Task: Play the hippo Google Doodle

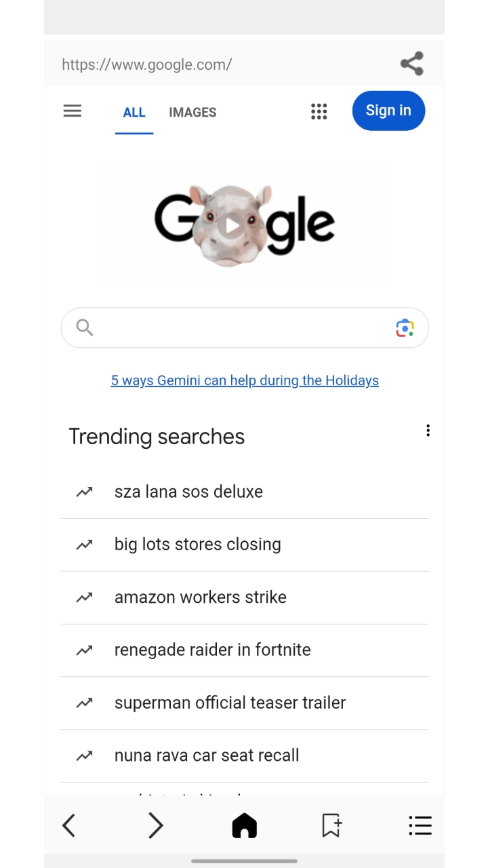Action: tap(232, 225)
